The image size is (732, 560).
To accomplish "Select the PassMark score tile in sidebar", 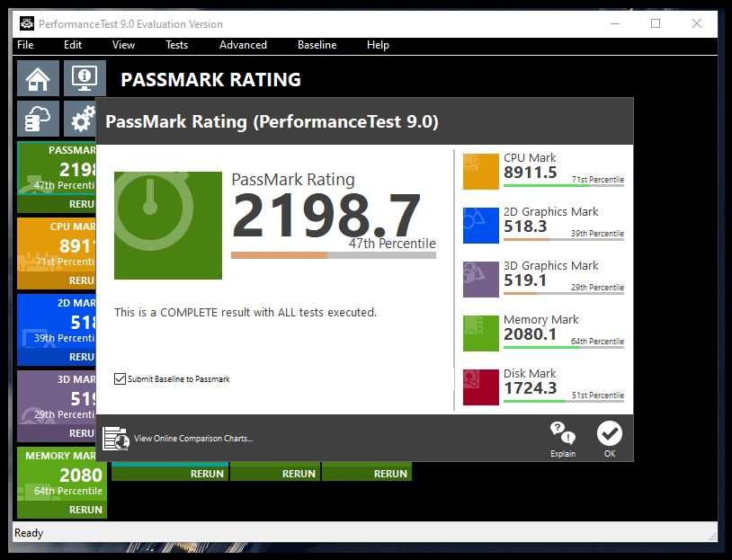I will [x=57, y=168].
